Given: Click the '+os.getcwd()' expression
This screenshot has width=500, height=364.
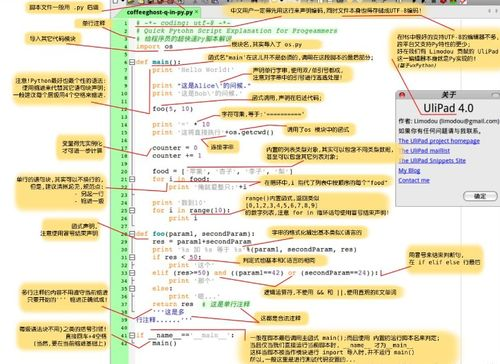Looking at the screenshot, I should (249, 132).
